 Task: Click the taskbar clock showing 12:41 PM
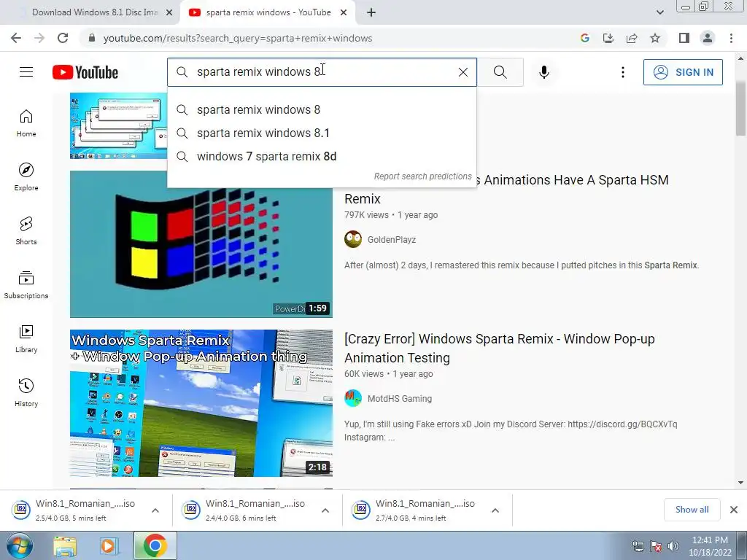[x=710, y=546]
